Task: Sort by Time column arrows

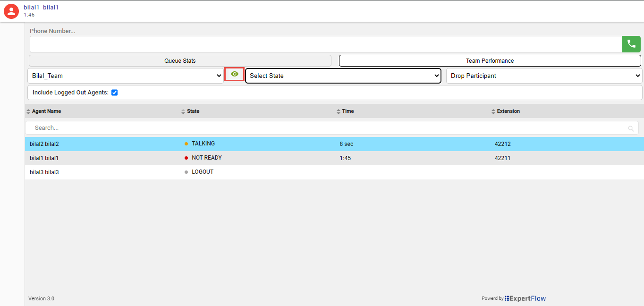Action: coord(338,111)
